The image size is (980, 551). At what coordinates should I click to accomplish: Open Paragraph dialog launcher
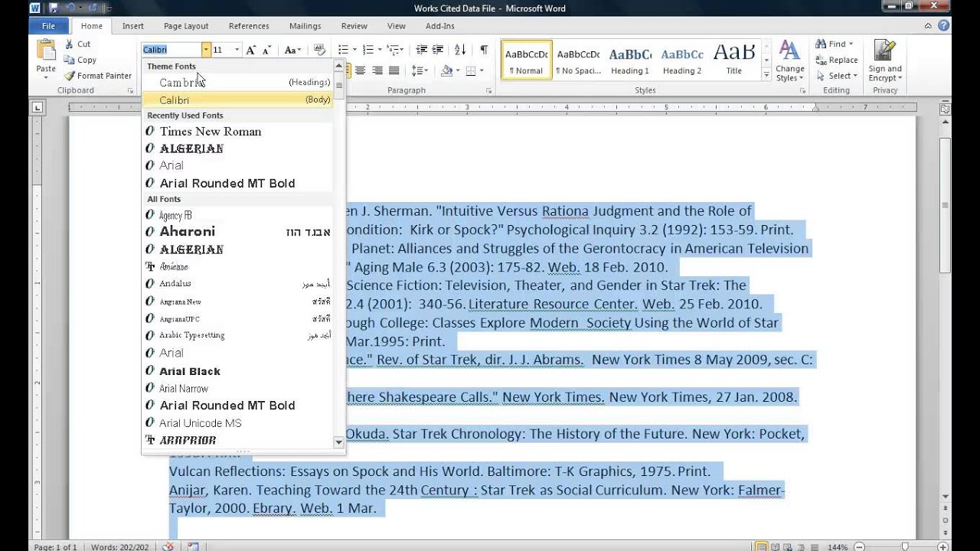click(489, 91)
